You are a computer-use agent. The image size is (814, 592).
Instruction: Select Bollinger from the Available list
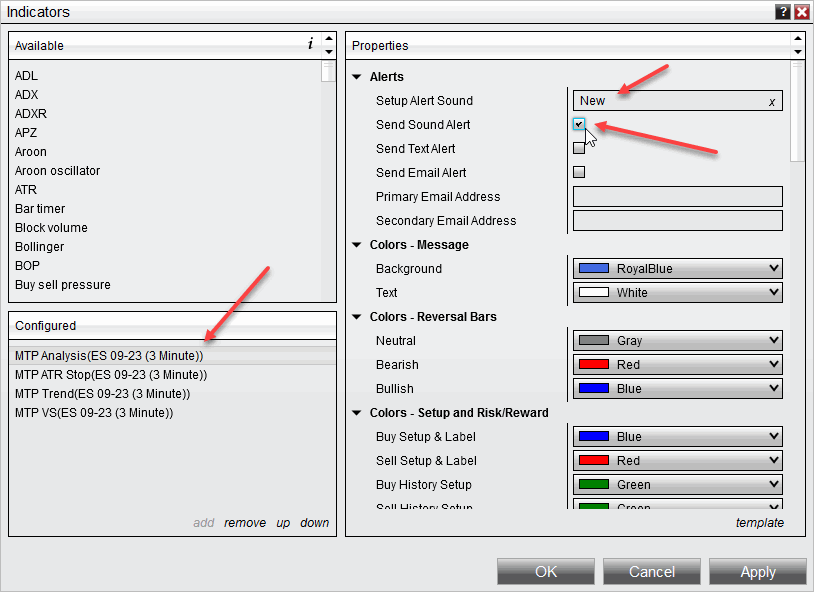click(40, 247)
